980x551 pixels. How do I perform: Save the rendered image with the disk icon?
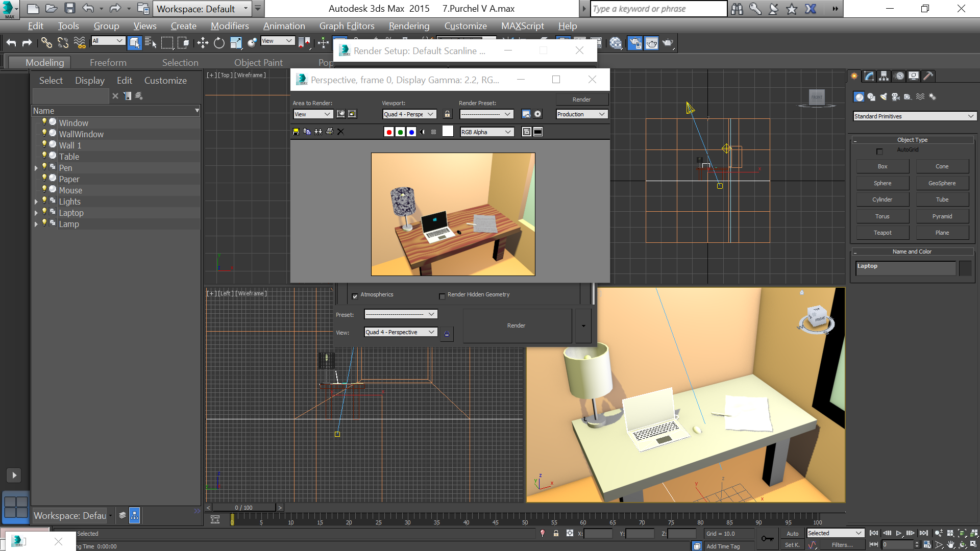tap(296, 132)
